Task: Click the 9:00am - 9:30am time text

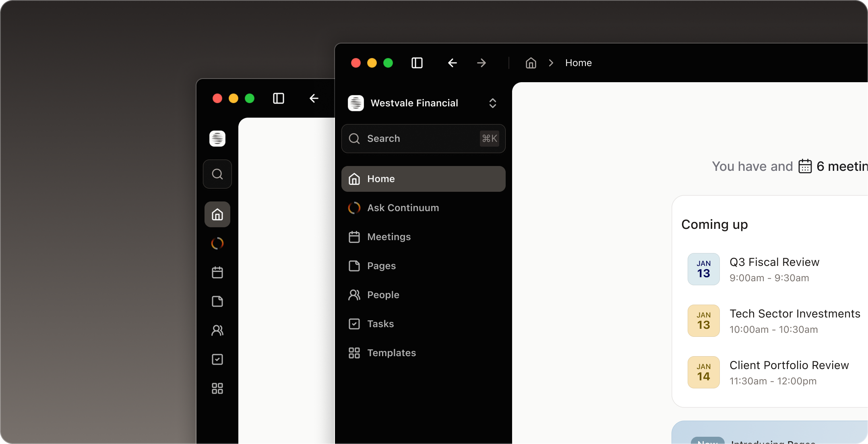Action: (x=769, y=278)
